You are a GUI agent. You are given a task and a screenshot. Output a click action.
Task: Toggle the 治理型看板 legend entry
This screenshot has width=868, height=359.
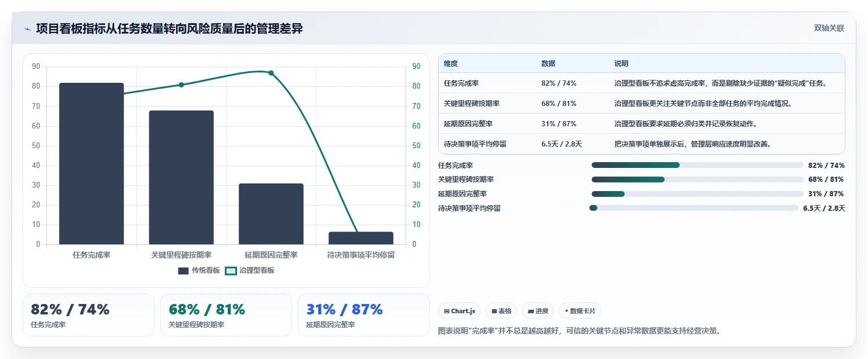(250, 270)
